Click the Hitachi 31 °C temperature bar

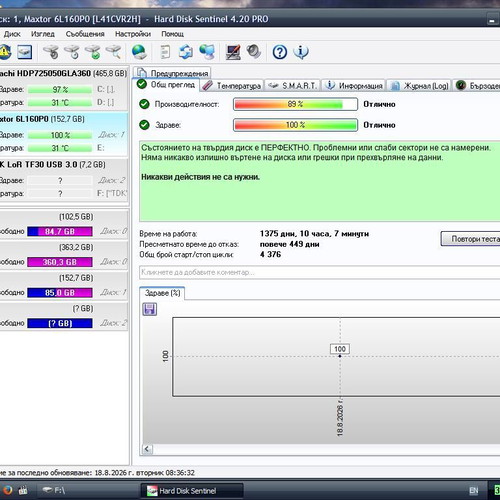(60, 103)
